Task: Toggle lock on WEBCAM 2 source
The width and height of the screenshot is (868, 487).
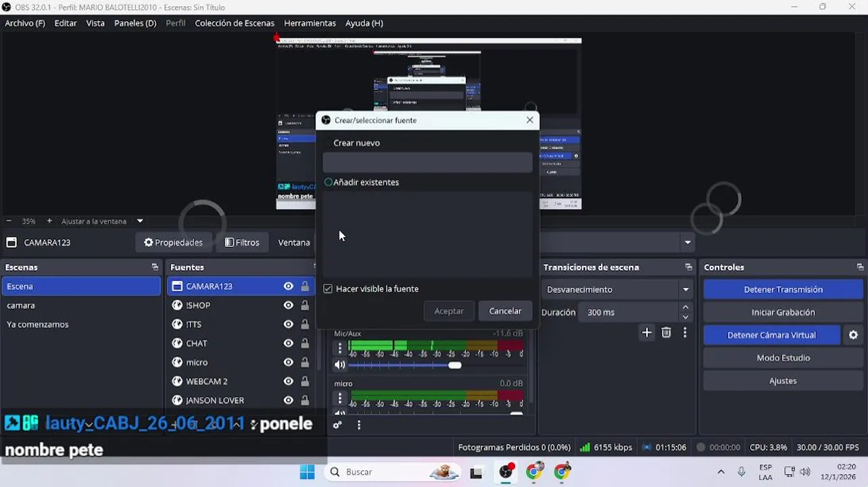Action: (305, 381)
